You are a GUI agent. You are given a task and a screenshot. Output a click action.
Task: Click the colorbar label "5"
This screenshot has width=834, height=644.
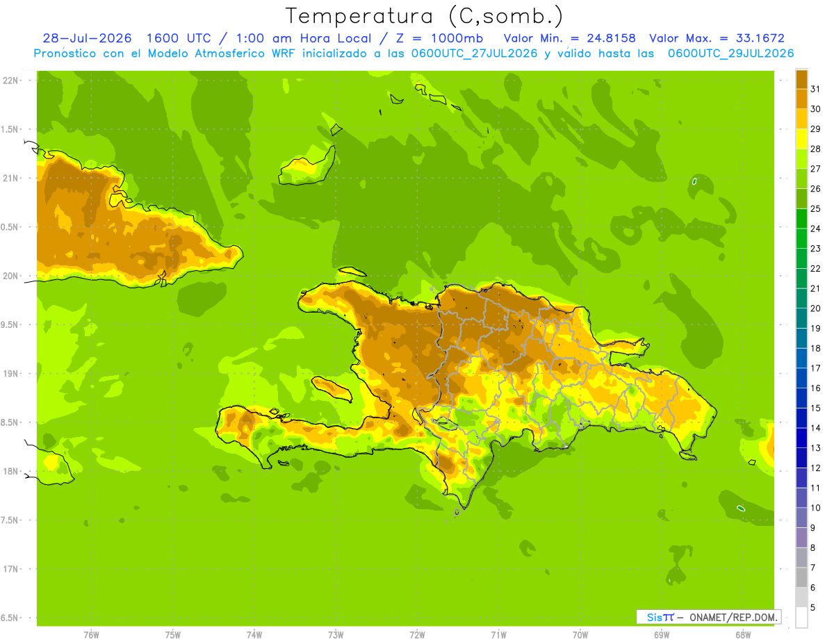point(813,608)
